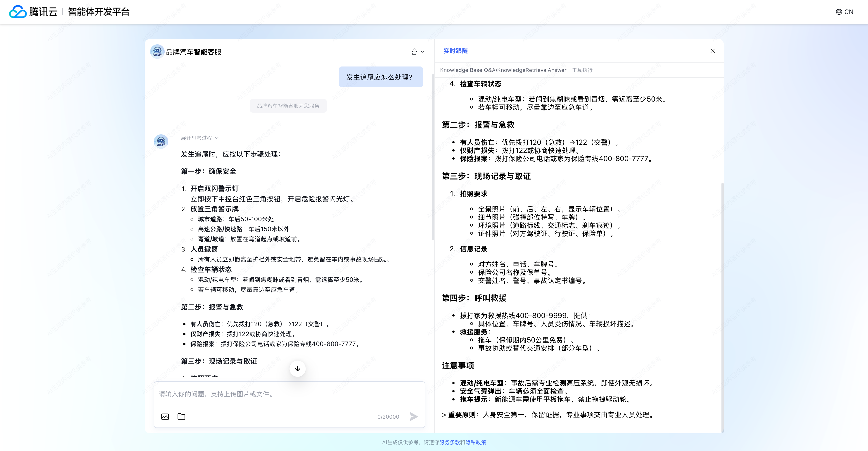Click the user message 发生追尾应怎么处理 bubble
868x451 pixels.
tap(380, 77)
